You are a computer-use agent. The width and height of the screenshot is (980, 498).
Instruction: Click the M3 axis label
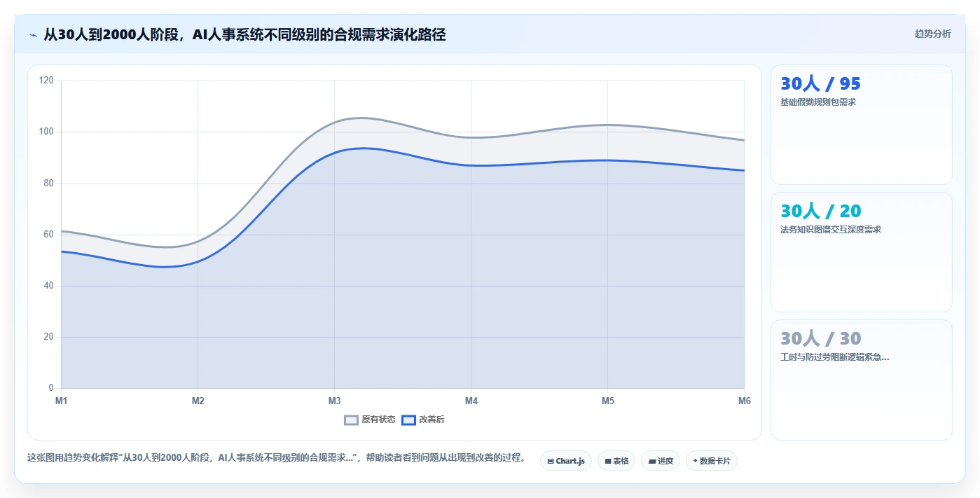tap(334, 401)
